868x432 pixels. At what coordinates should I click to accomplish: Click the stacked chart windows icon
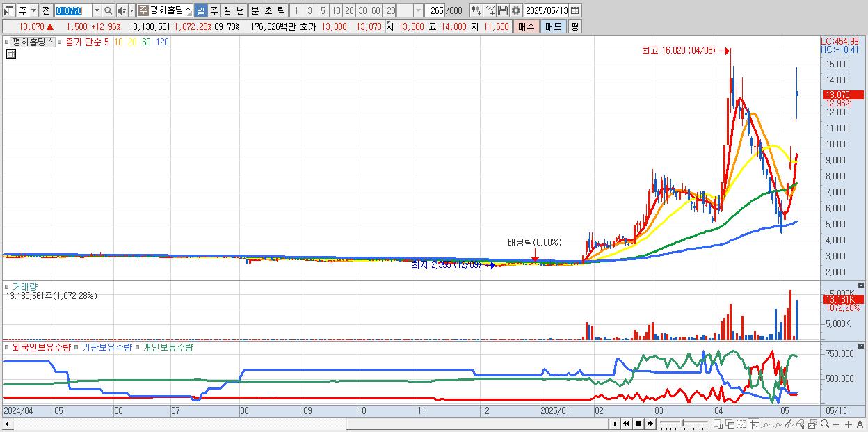pyautogui.click(x=812, y=424)
